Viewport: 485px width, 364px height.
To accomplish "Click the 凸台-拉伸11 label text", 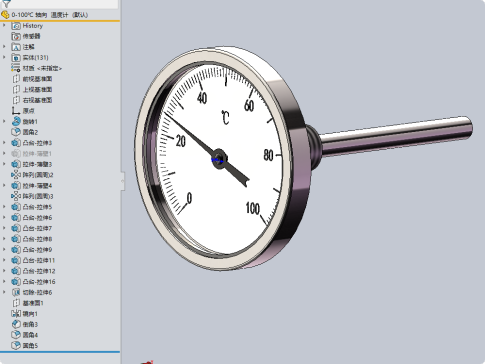I will click(x=39, y=260).
